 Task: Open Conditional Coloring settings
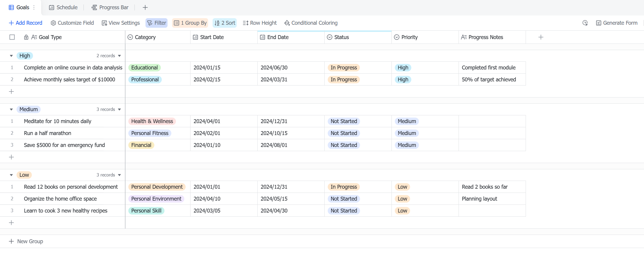click(311, 23)
